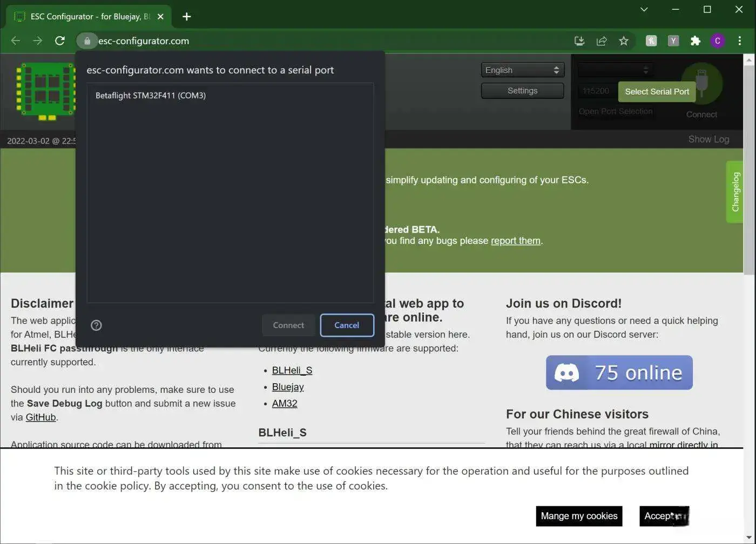Select the Betaflight STM32F411 COM3 port entry
Viewport: 756px width, 544px height.
click(151, 96)
